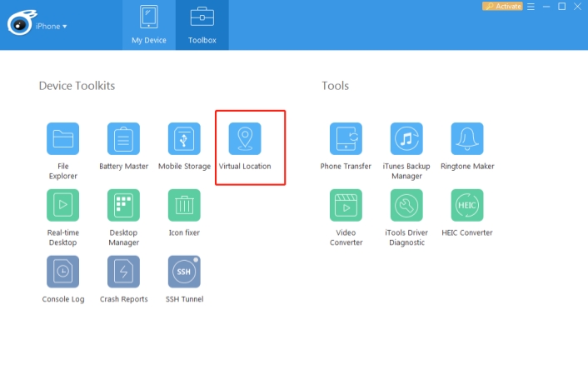Start Real-time Desktop tool
This screenshot has width=588, height=375.
click(62, 205)
